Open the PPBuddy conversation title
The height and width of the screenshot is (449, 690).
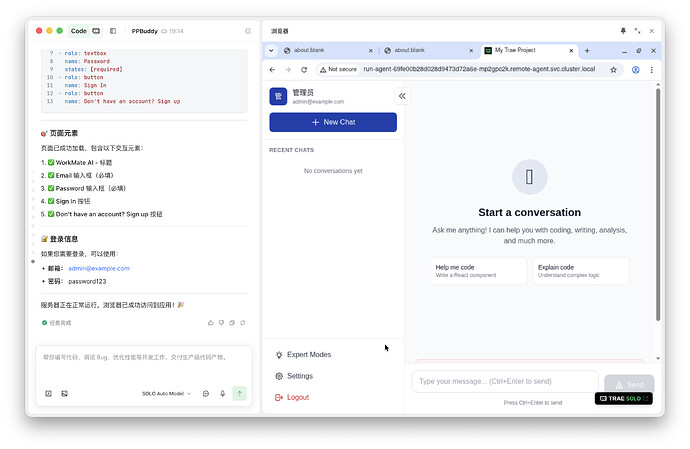pyautogui.click(x=144, y=31)
